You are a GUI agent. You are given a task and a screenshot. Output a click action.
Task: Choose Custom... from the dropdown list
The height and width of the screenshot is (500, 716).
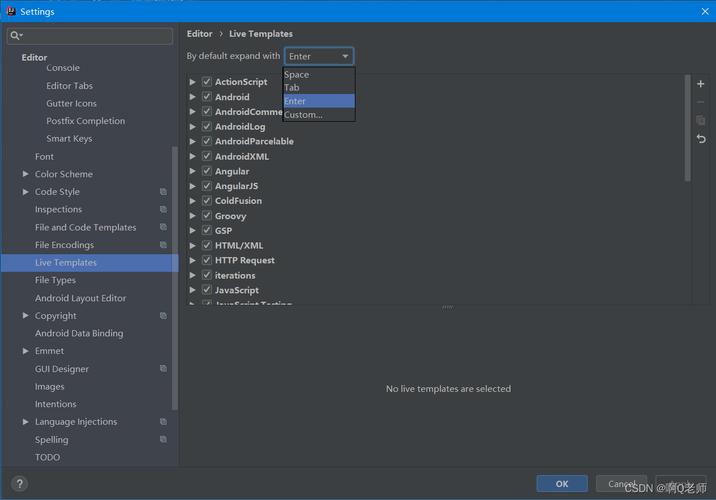[319, 115]
